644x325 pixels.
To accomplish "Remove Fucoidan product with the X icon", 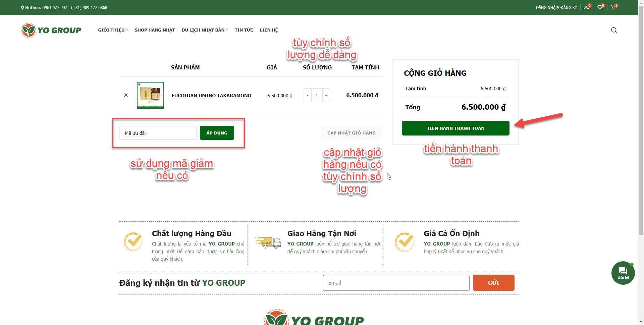I will [126, 95].
